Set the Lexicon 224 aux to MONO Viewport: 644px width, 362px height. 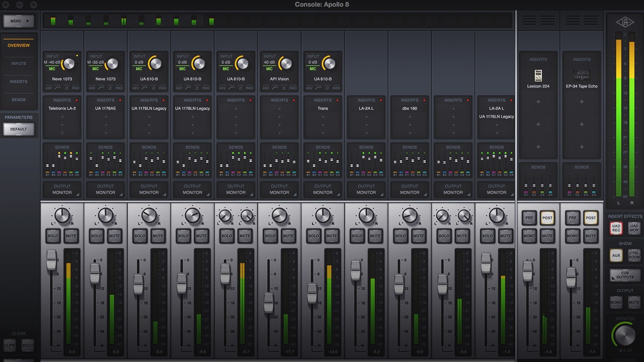(529, 235)
